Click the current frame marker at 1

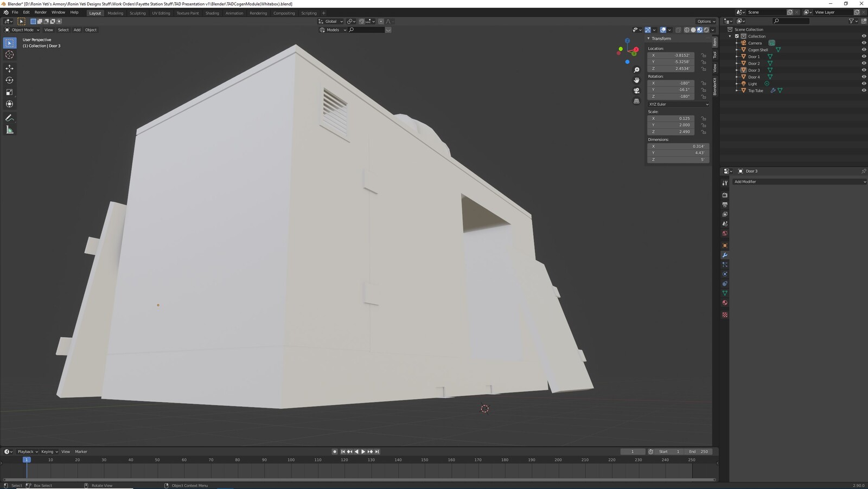26,460
